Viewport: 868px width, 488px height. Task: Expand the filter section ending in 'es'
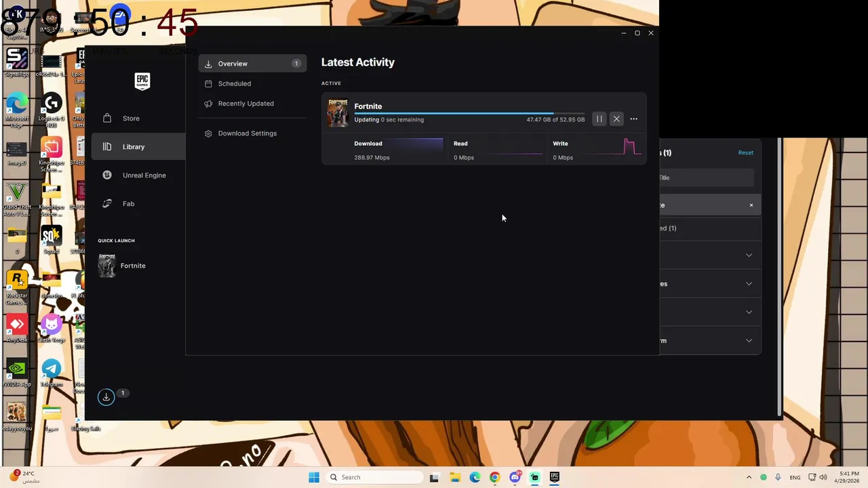click(709, 284)
